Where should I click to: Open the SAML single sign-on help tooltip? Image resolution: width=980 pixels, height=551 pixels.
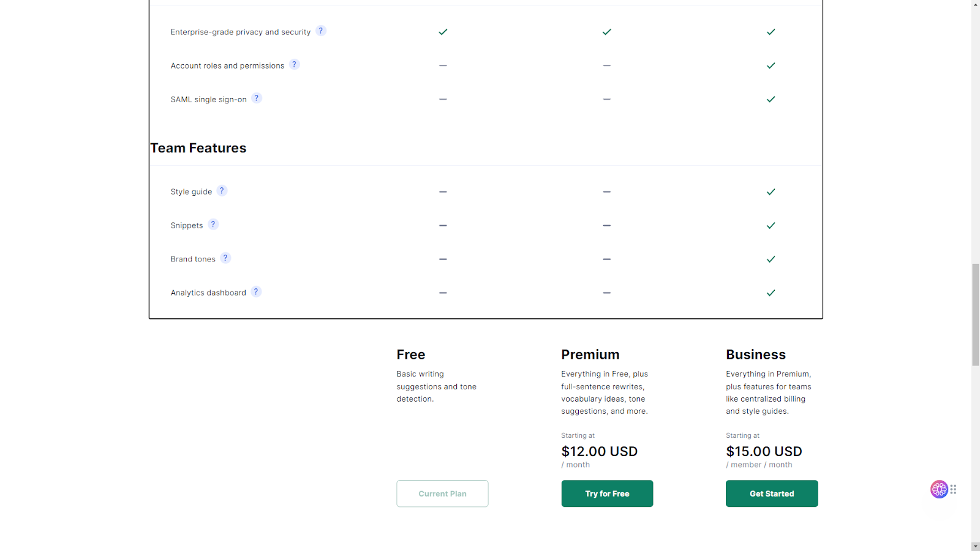click(257, 98)
